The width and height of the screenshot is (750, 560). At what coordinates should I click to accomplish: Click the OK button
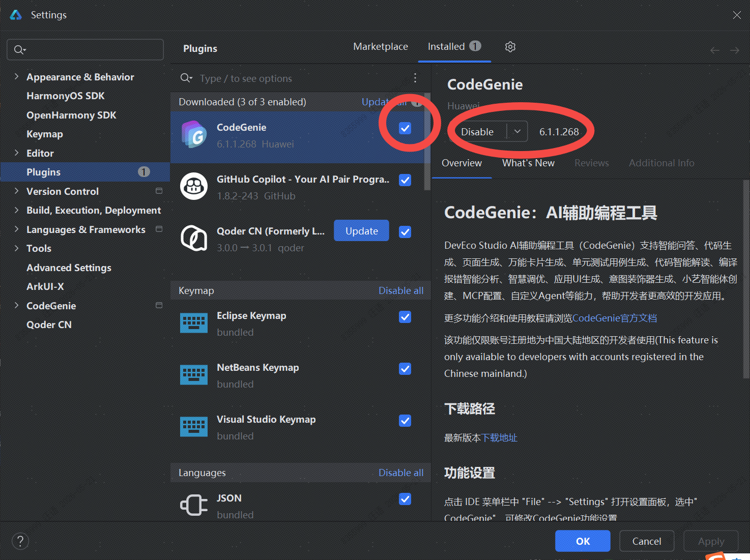(x=583, y=541)
